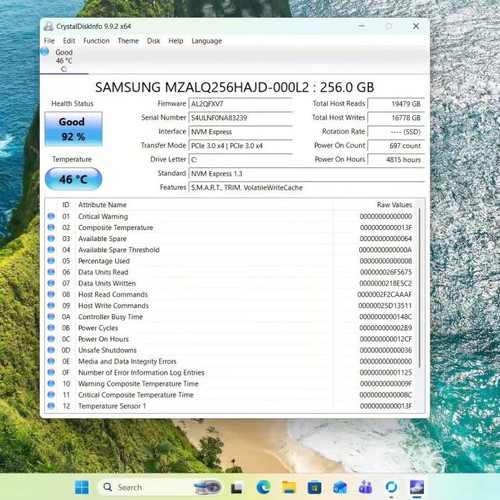Open Microsoft Store from the taskbar

click(314, 488)
